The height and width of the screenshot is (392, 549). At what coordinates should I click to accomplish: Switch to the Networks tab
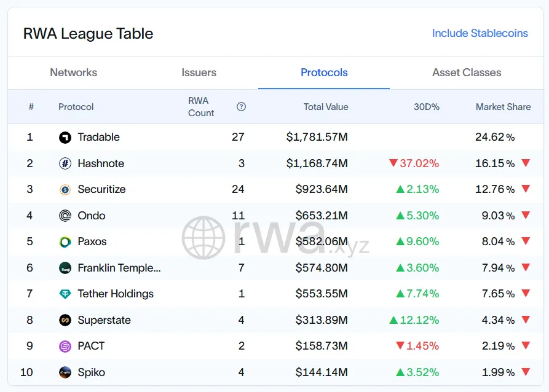tap(73, 73)
